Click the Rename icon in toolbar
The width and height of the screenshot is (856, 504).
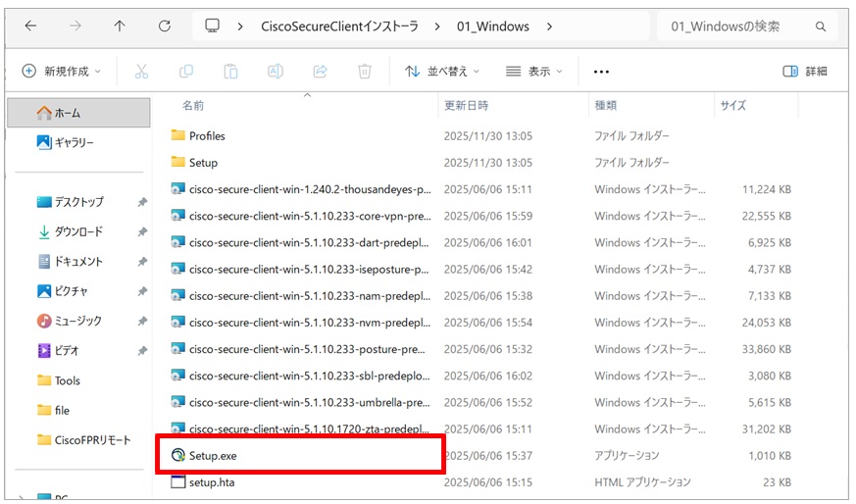tap(276, 72)
